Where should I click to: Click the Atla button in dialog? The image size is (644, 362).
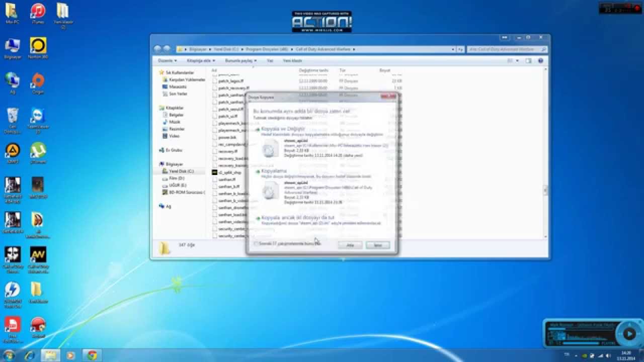coord(351,245)
